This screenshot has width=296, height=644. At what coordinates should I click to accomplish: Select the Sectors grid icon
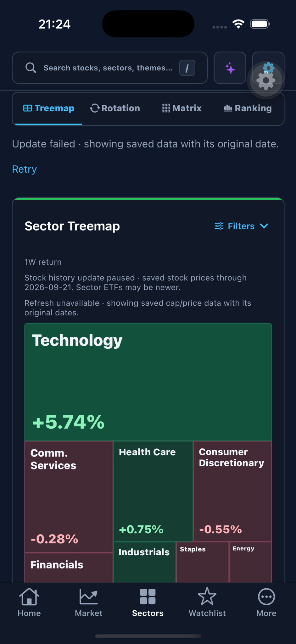click(x=148, y=597)
